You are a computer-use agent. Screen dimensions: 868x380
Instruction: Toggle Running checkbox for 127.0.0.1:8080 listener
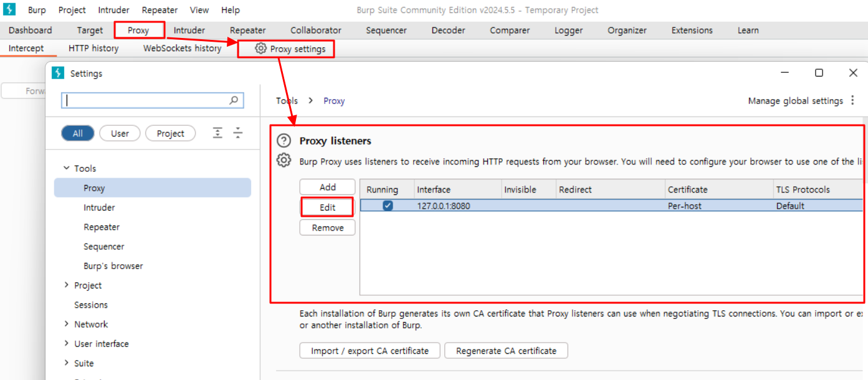(x=388, y=206)
